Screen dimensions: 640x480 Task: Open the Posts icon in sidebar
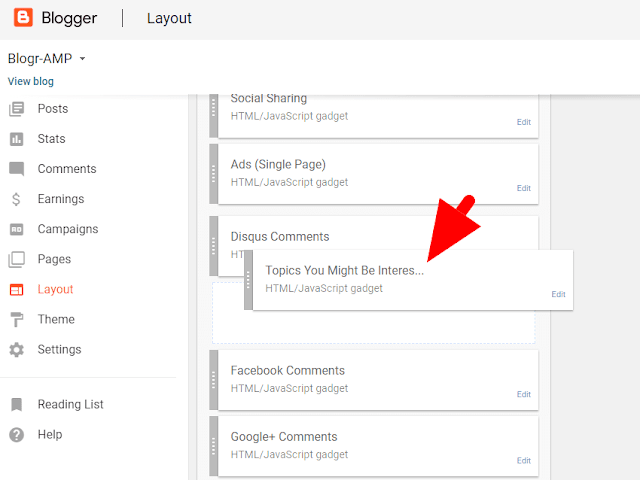tap(16, 109)
